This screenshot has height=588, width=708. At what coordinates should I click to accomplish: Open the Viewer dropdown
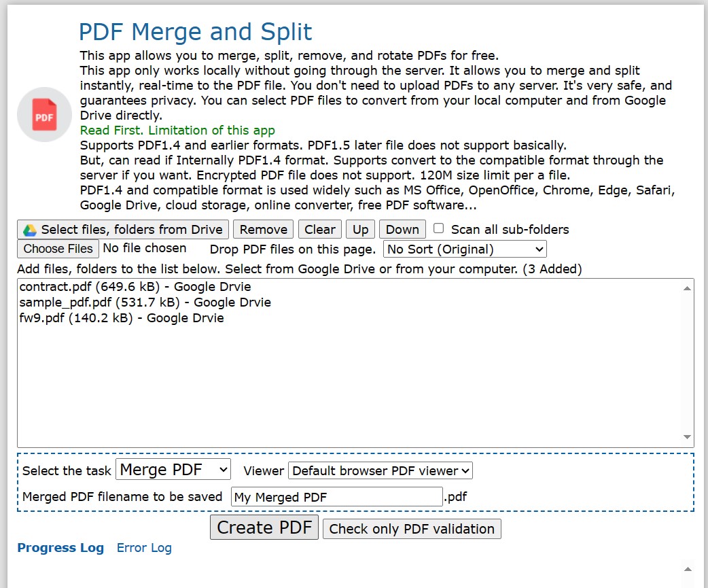(380, 470)
